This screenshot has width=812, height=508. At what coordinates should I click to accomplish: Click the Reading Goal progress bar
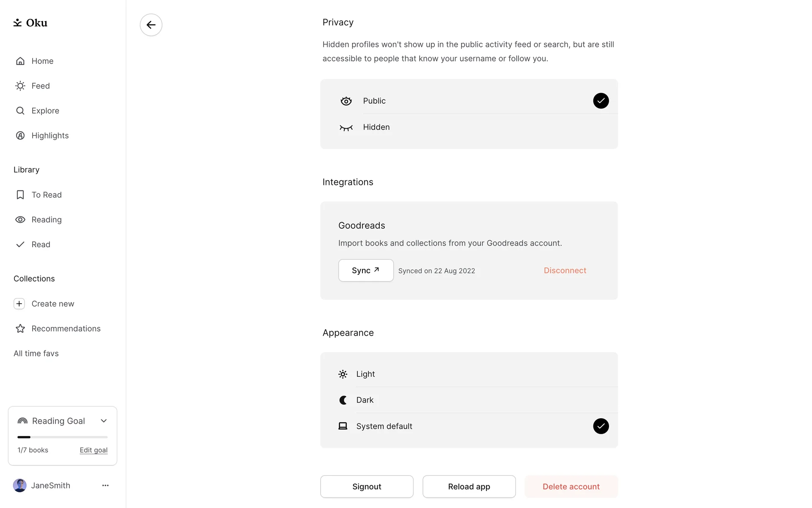(x=63, y=437)
